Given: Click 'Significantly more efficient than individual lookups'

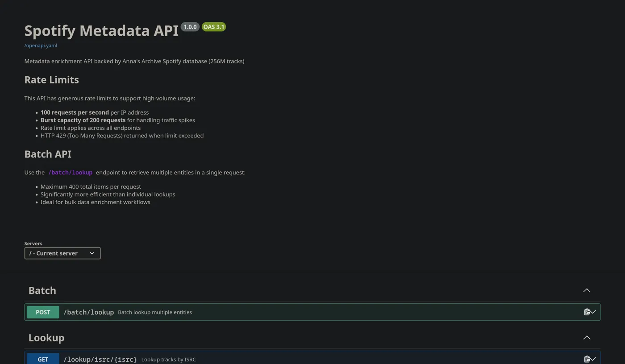Looking at the screenshot, I should pyautogui.click(x=108, y=194).
